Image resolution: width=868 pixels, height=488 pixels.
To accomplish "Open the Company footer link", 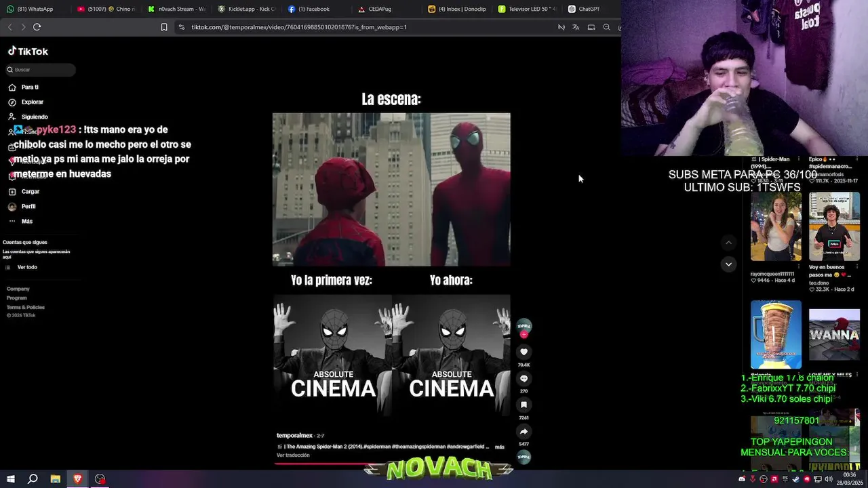I will 18,289.
